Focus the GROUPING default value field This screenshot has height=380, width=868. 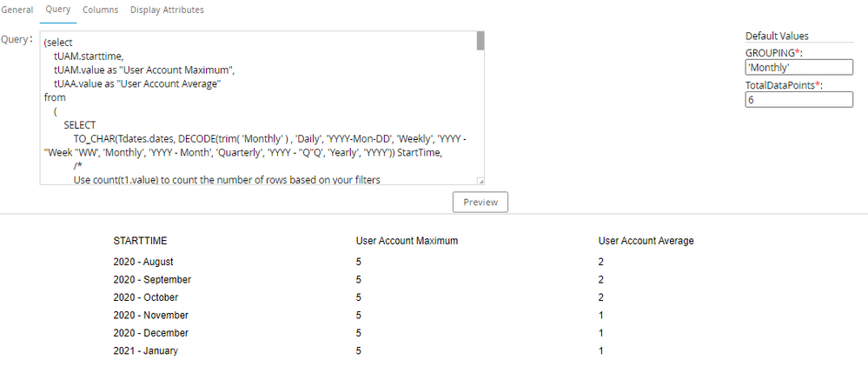[799, 67]
